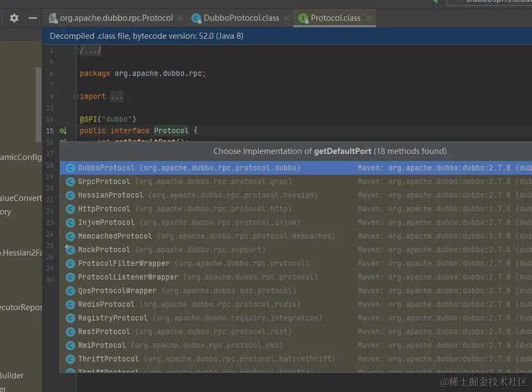Viewport: 532px width, 392px height.
Task: Click the implementations gutter icon on line 15
Action: click(63, 130)
